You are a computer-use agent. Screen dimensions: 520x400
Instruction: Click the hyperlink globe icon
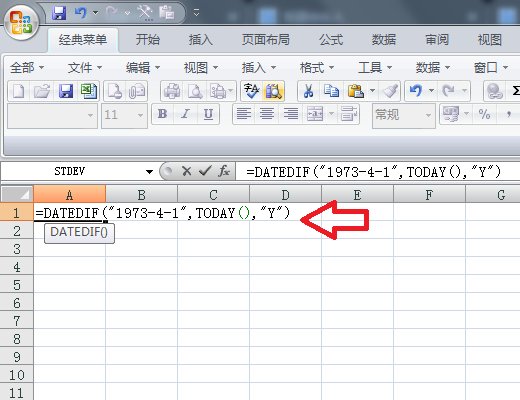pyautogui.click(x=494, y=91)
